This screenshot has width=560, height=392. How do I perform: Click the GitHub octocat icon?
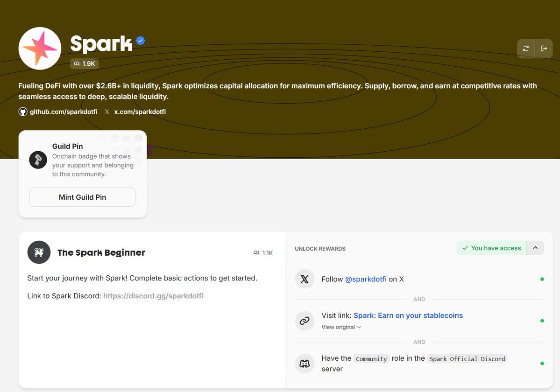click(23, 112)
